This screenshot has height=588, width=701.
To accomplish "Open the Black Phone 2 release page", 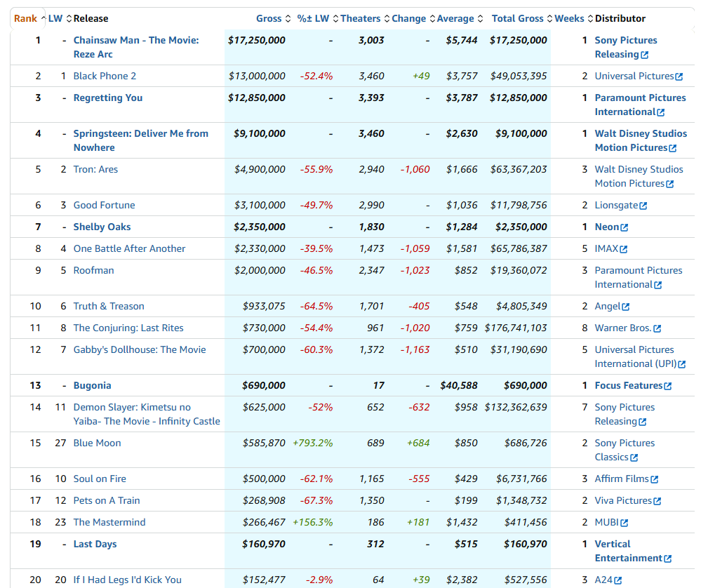I will (x=105, y=76).
